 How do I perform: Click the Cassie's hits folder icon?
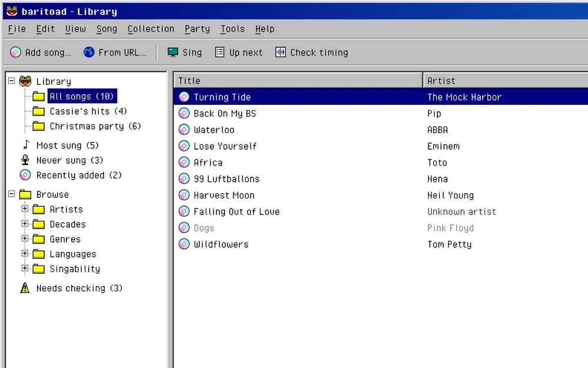(39, 111)
